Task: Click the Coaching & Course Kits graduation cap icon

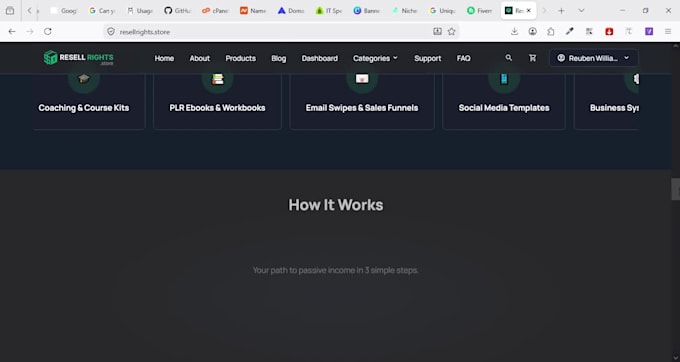Action: pos(84,78)
